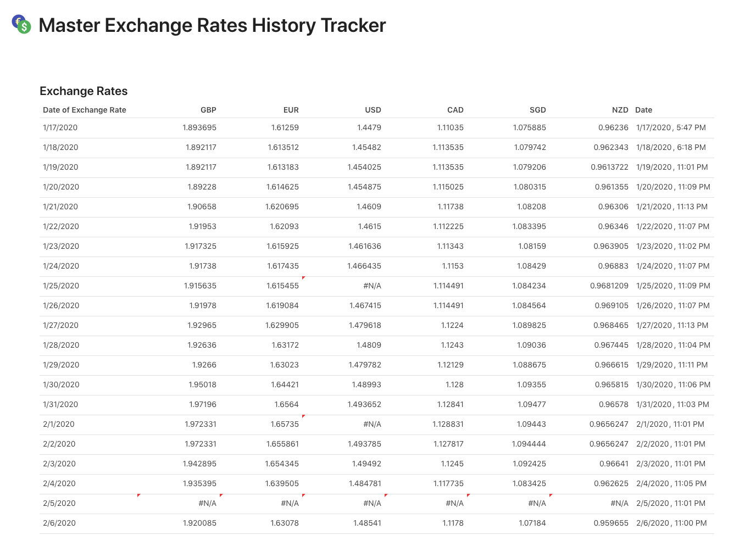The height and width of the screenshot is (546, 756).
Task: Click the CAD column header
Action: 455,110
